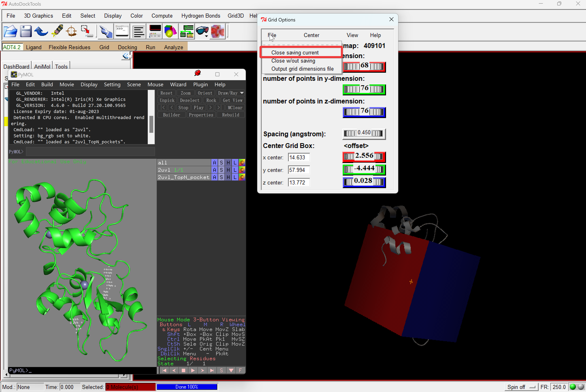Image resolution: width=586 pixels, height=392 pixels.
Task: Select Close saving current menu entry
Action: 295,52
